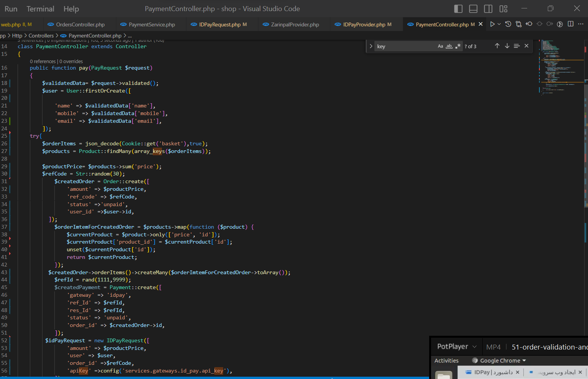Click line number 25 in gutter
The image size is (588, 379).
tap(4, 136)
